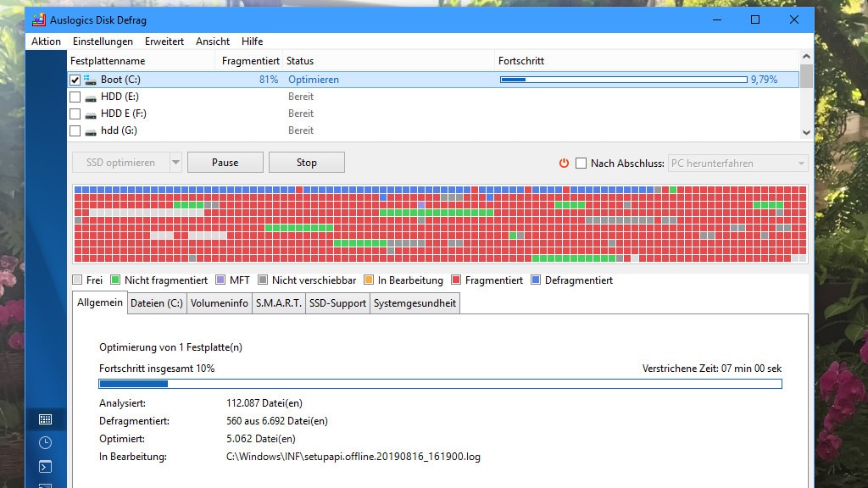Image resolution: width=868 pixels, height=488 pixels.
Task: Maximize the Auslogics Disk Defrag window
Action: [755, 20]
